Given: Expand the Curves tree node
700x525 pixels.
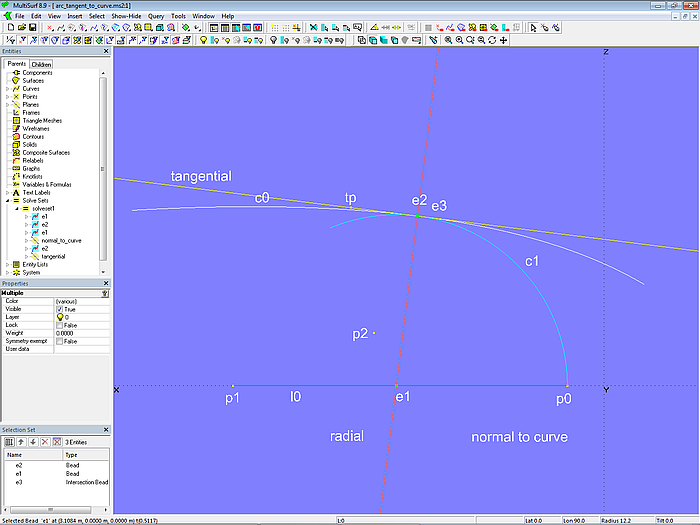Looking at the screenshot, I should tap(7, 89).
